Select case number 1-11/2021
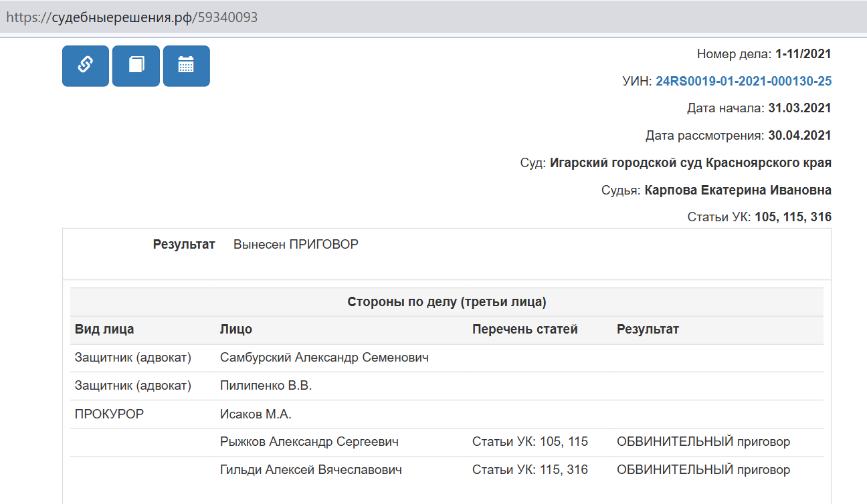Viewport: 867px width, 504px height. tap(803, 54)
